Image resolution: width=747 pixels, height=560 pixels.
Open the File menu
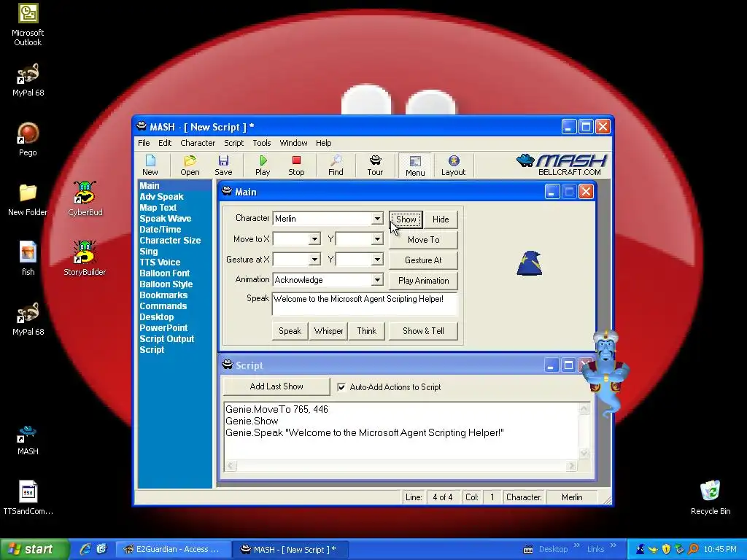pyautogui.click(x=144, y=143)
